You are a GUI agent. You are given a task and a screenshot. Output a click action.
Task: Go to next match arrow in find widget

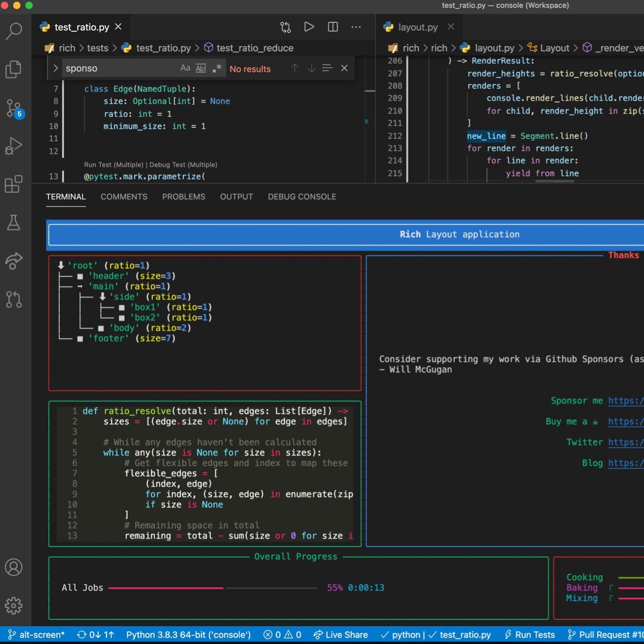click(311, 68)
